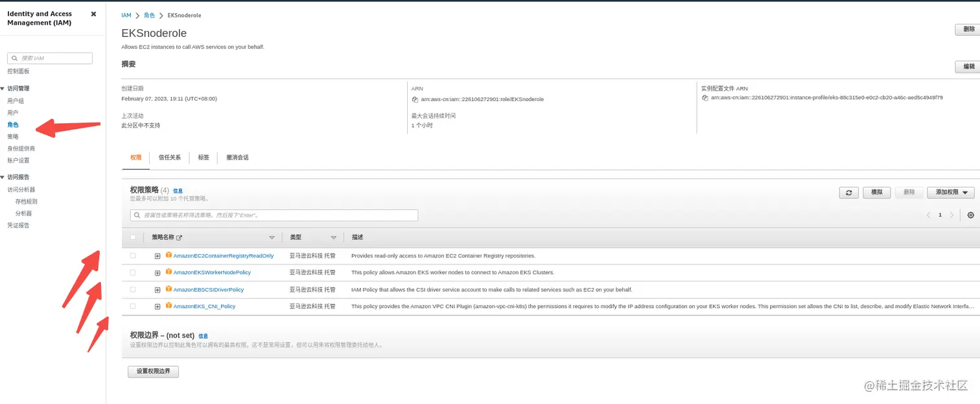980x404 pixels.
Task: Click the 设置权限边界 button
Action: click(153, 372)
